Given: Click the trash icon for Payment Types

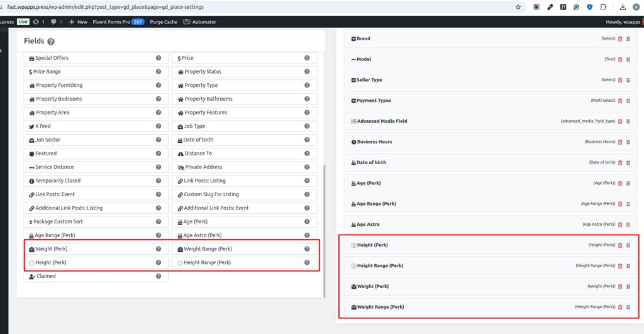Looking at the screenshot, I should click(x=620, y=101).
